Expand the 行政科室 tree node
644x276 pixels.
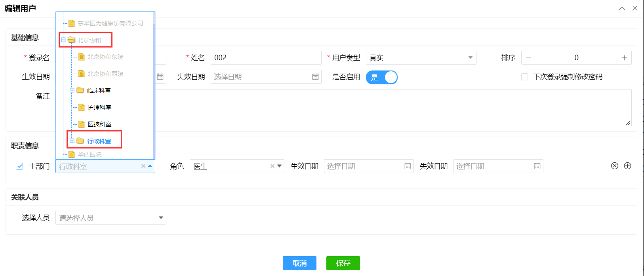point(72,141)
